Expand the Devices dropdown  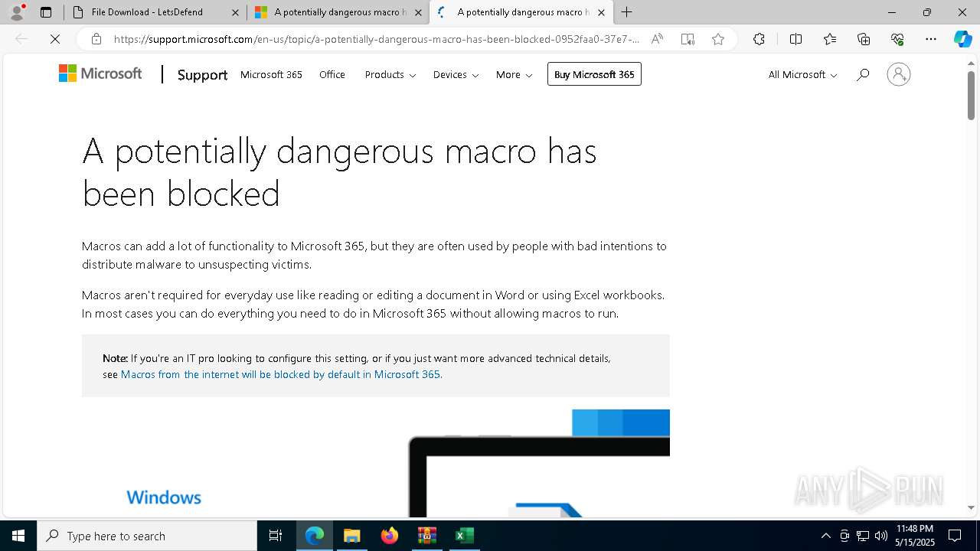456,74
